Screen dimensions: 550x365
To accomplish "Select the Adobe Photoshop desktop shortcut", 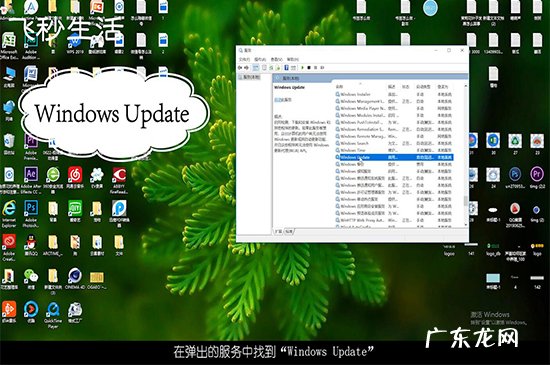I will pyautogui.click(x=31, y=214).
